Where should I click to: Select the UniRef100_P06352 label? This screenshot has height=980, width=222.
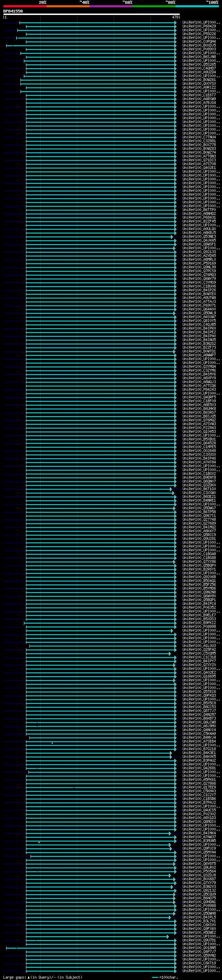coord(199,607)
